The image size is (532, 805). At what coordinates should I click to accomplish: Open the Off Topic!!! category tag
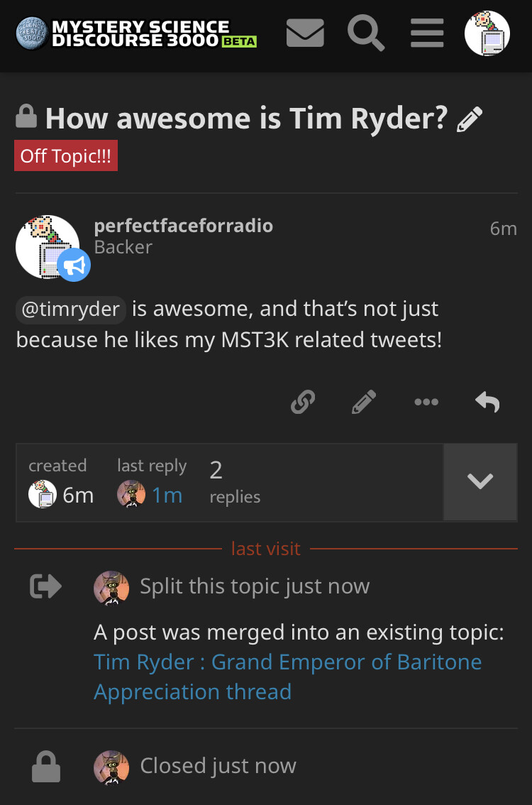point(66,156)
